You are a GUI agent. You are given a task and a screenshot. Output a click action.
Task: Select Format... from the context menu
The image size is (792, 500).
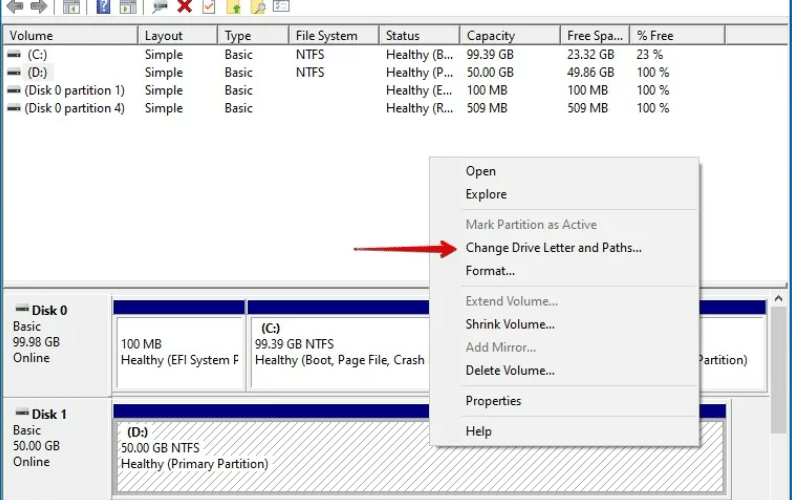coord(490,271)
